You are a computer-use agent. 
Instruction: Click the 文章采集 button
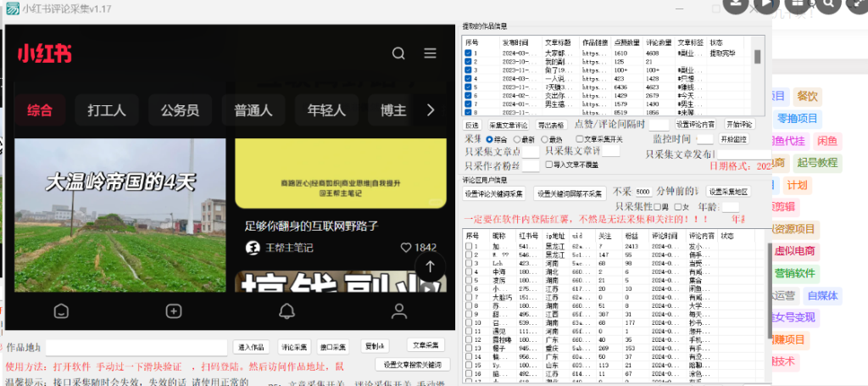[426, 345]
